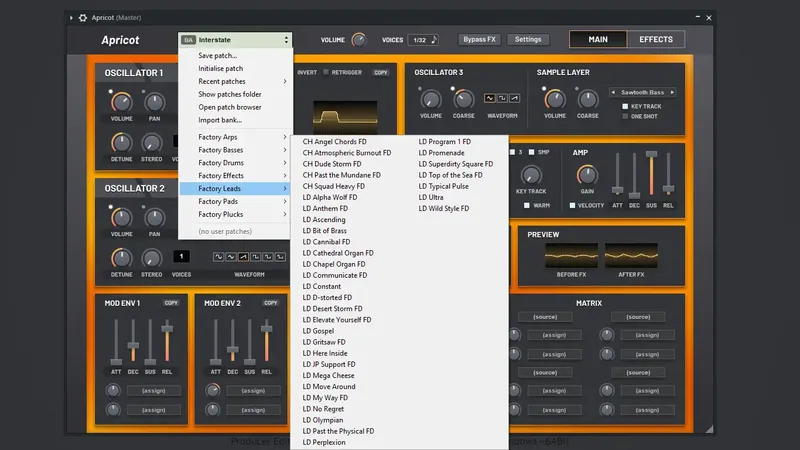Click the note icon in the VOICES field
800x450 pixels.
pos(434,40)
